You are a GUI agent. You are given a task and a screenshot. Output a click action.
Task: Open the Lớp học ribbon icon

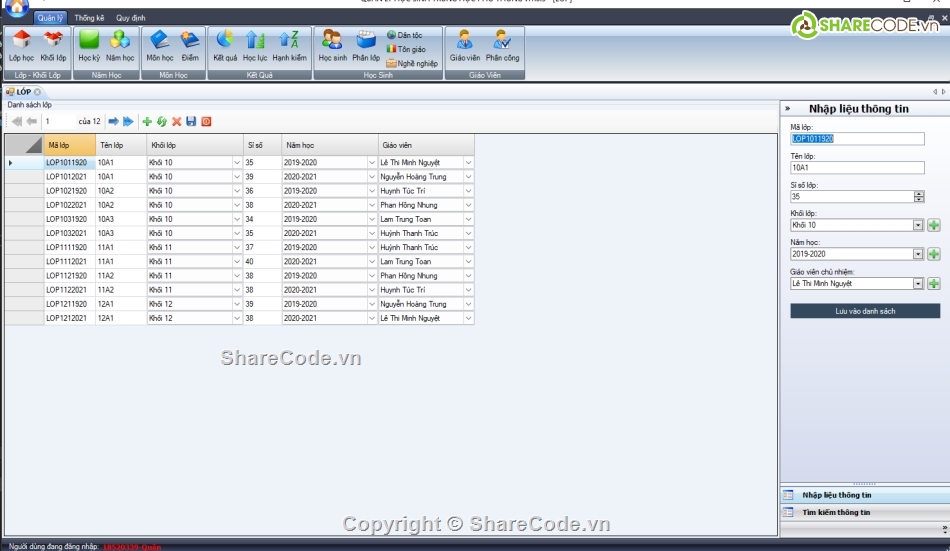21,46
